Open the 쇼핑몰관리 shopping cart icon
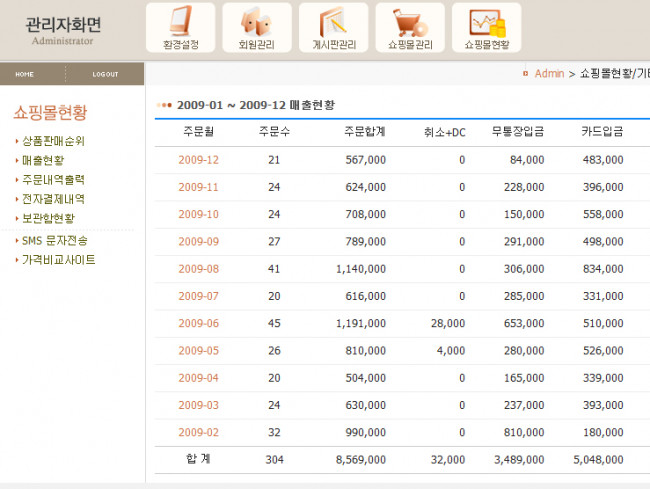Image resolution: width=650 pixels, height=489 pixels. pos(410,27)
